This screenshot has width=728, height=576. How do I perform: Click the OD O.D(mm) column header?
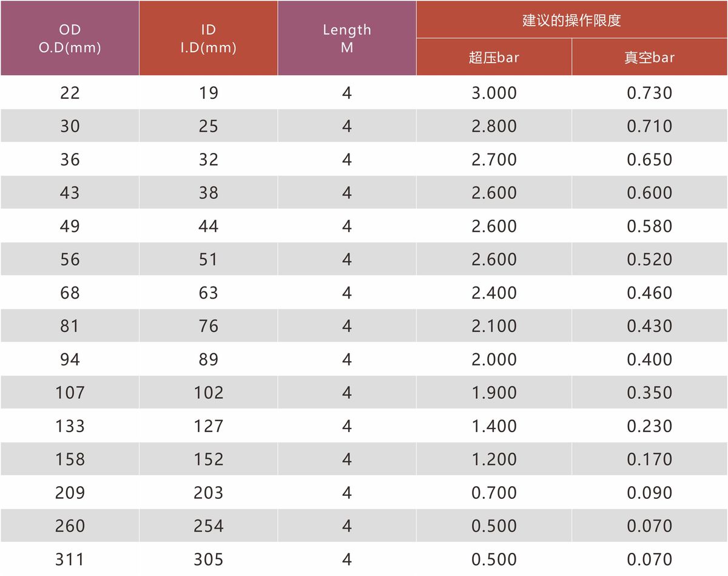pos(70,38)
